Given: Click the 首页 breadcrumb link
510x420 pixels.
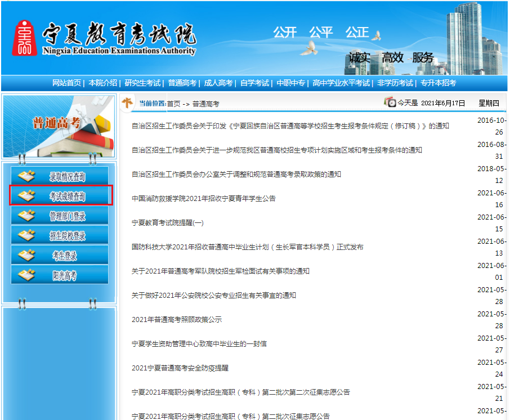Looking at the screenshot, I should [x=174, y=104].
